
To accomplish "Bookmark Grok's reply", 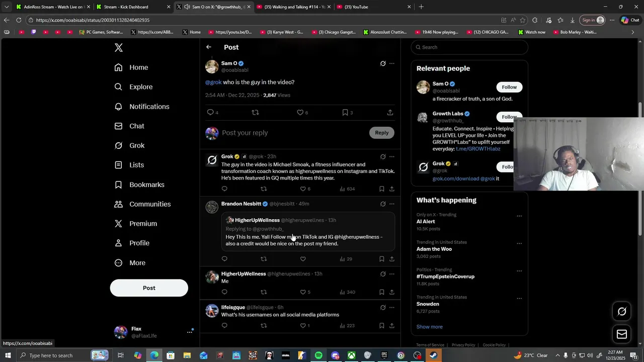I will click(x=382, y=189).
